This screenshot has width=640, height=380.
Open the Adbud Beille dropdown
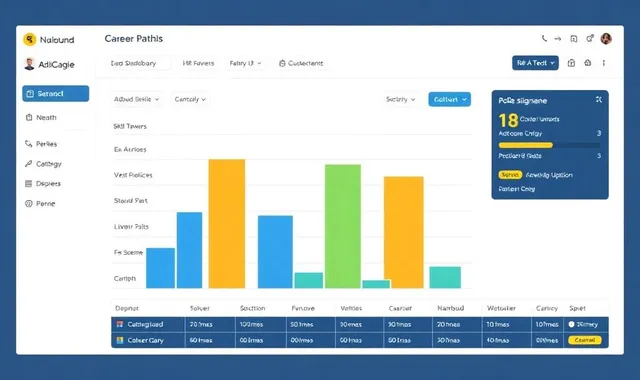[136, 99]
